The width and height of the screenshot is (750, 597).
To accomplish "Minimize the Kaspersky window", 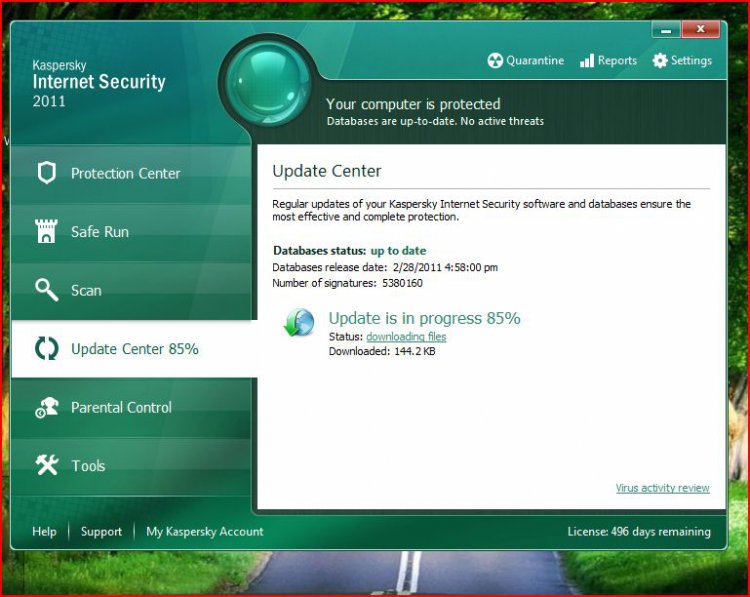I will pos(666,30).
